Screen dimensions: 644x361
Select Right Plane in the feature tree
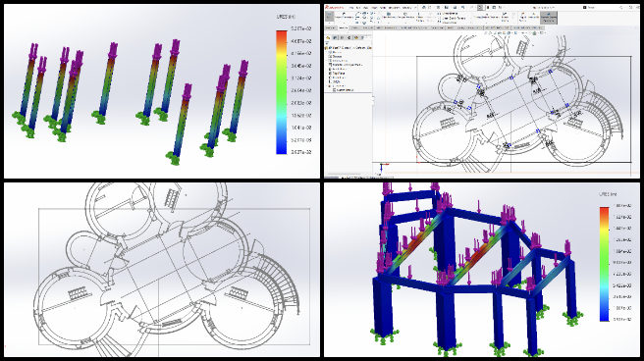(x=337, y=77)
